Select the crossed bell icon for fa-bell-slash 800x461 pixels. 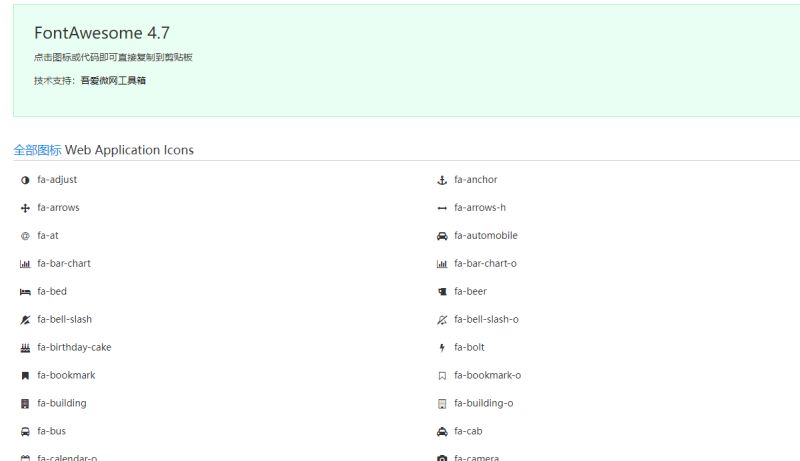click(25, 320)
